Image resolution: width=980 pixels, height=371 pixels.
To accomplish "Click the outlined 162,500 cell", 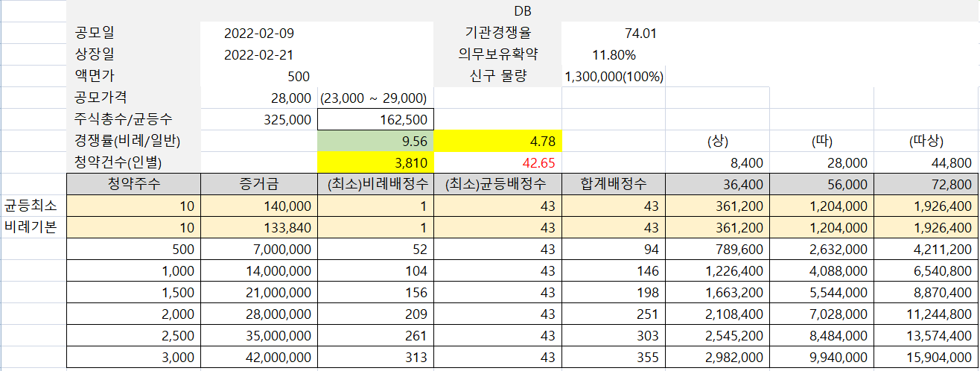I will point(375,119).
